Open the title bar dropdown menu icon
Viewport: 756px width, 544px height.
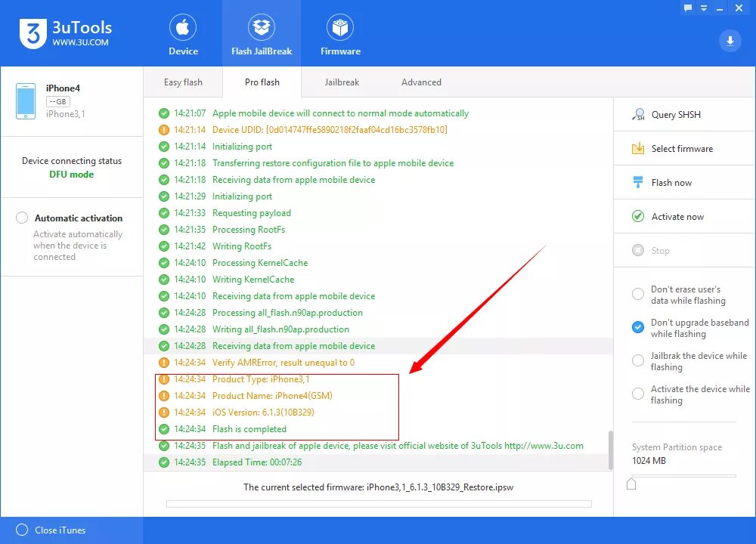tap(704, 8)
